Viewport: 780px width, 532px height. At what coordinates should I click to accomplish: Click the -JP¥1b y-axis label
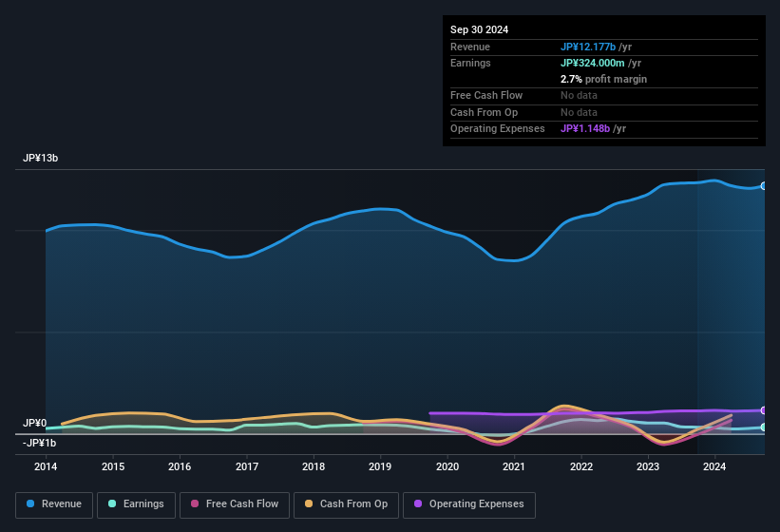click(x=39, y=443)
